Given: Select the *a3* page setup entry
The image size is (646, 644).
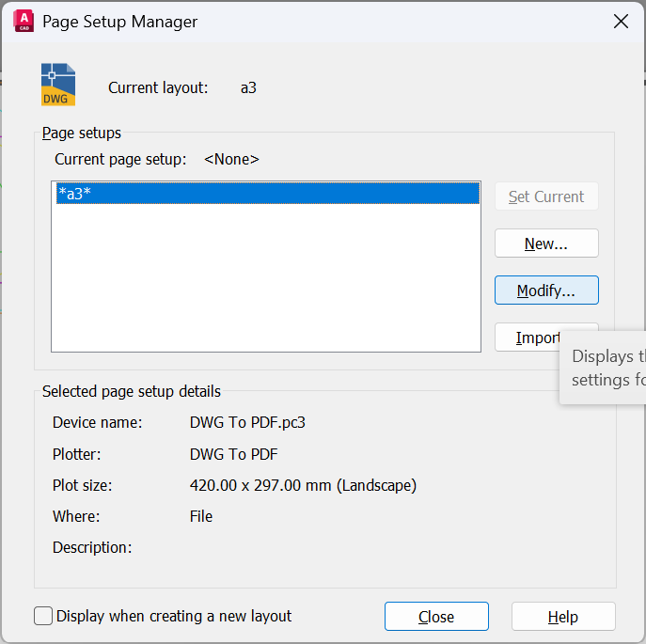Looking at the screenshot, I should pos(266,193).
